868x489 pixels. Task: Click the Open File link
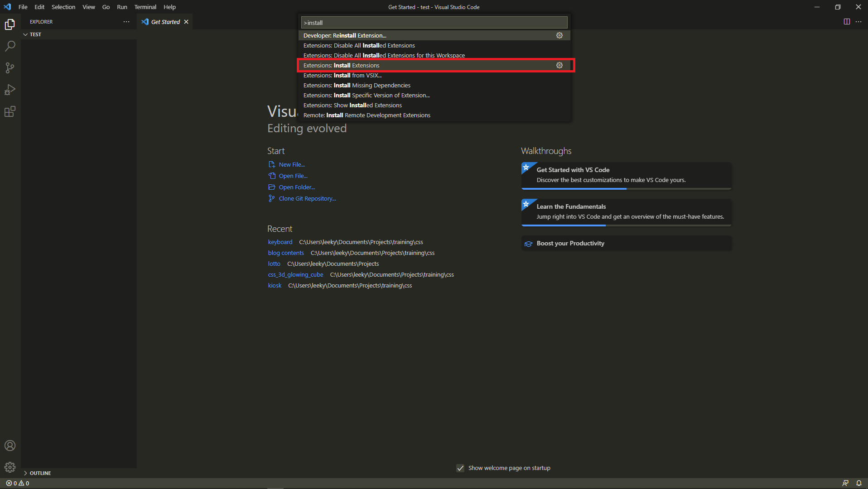(x=293, y=176)
